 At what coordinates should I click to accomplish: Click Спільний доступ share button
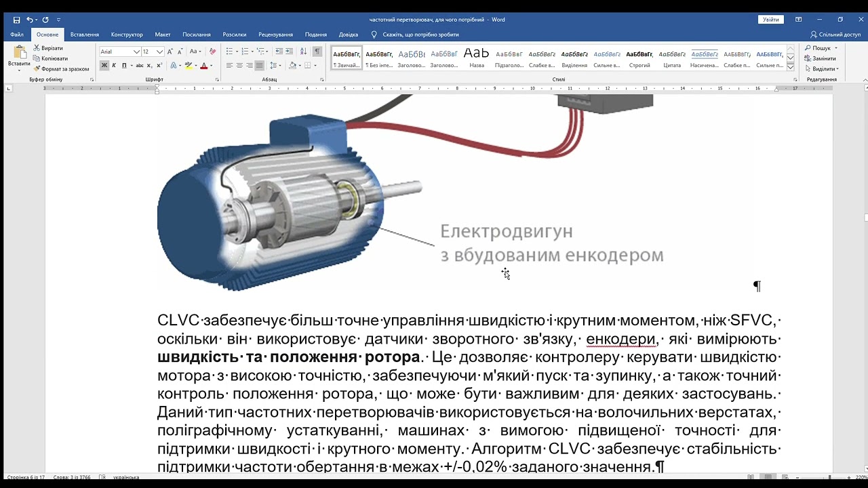[x=835, y=35]
